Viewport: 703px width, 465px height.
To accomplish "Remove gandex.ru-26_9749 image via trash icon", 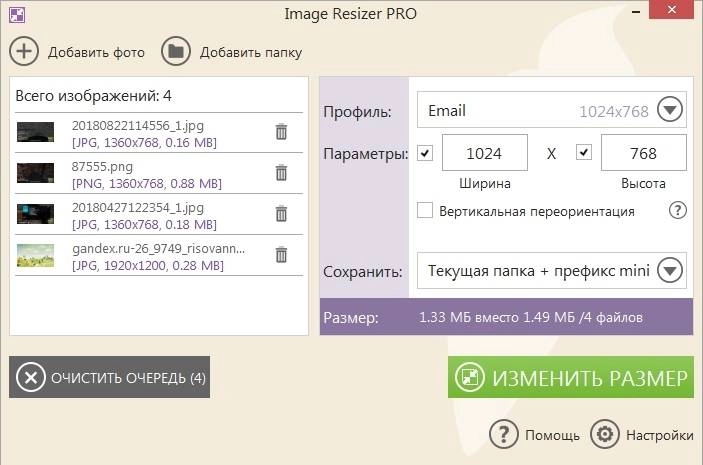I will pyautogui.click(x=281, y=255).
